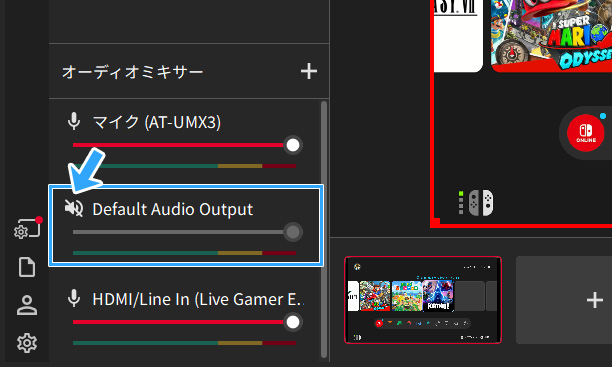Click the Default Audio Output volume slider handle
This screenshot has height=367, width=612.
293,232
